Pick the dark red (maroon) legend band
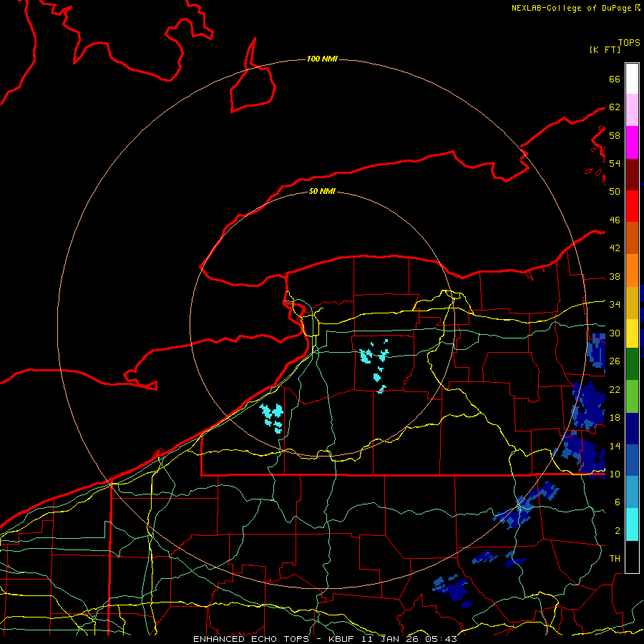644x644 pixels. coord(632,175)
